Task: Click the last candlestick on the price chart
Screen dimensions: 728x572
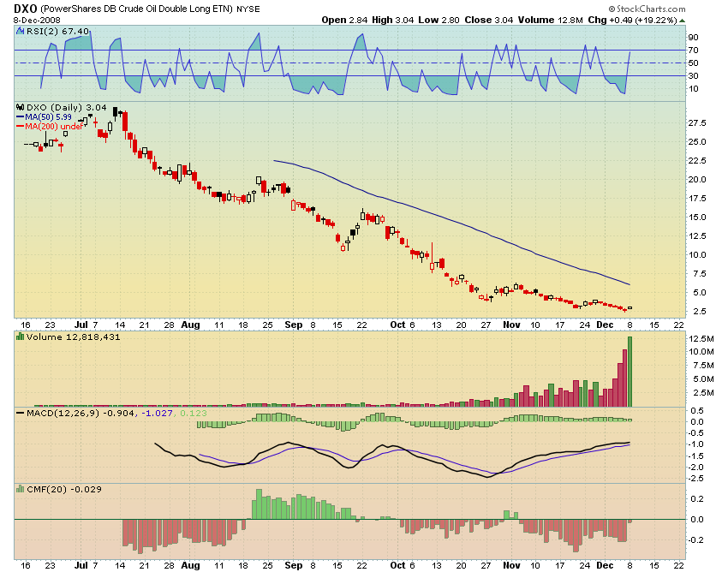Action: [x=630, y=307]
